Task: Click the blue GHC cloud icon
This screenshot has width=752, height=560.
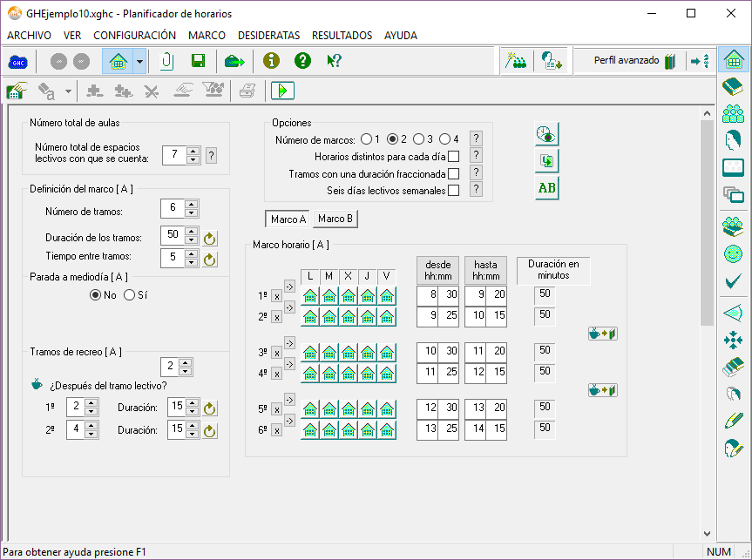Action: coord(18,61)
